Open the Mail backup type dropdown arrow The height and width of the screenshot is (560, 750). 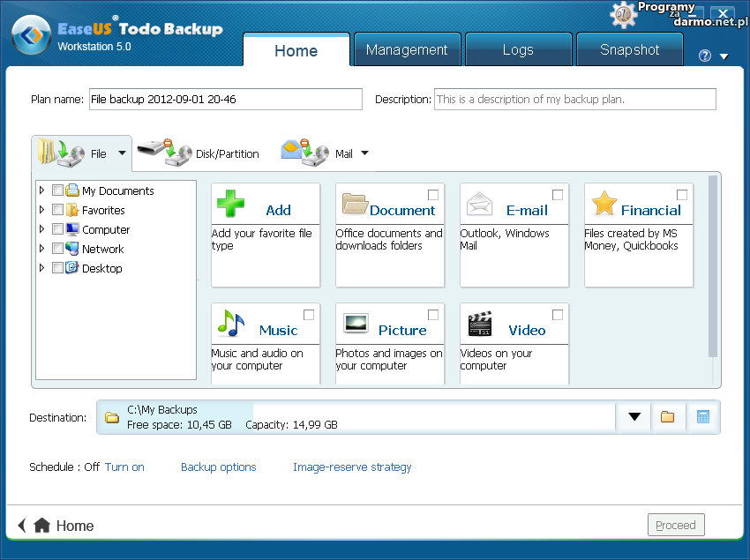[364, 153]
